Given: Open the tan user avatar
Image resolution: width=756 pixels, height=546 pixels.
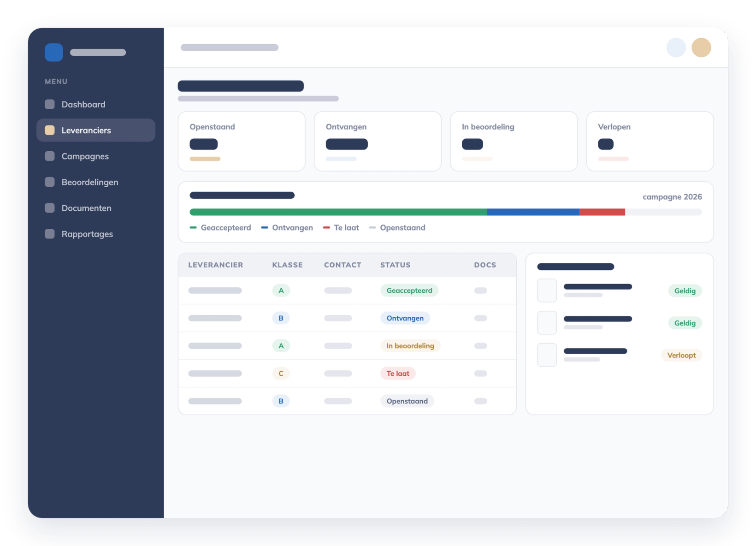Looking at the screenshot, I should click(701, 47).
